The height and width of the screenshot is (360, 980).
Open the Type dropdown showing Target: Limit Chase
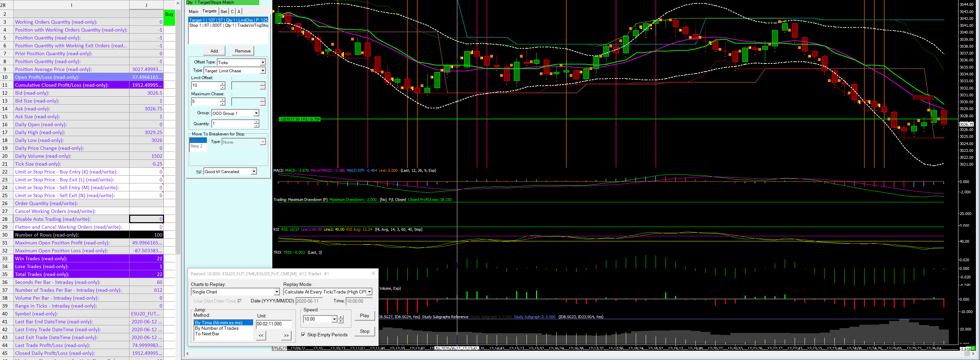[234, 71]
